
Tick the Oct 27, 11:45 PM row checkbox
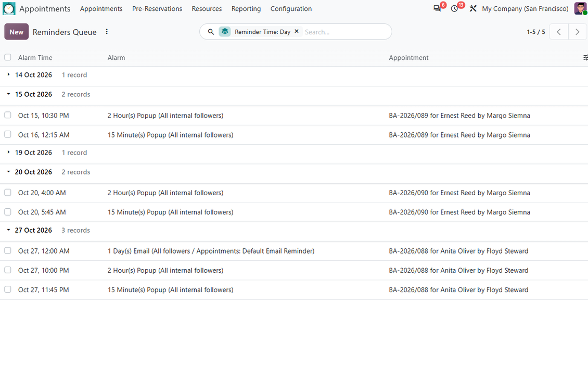[8, 289]
